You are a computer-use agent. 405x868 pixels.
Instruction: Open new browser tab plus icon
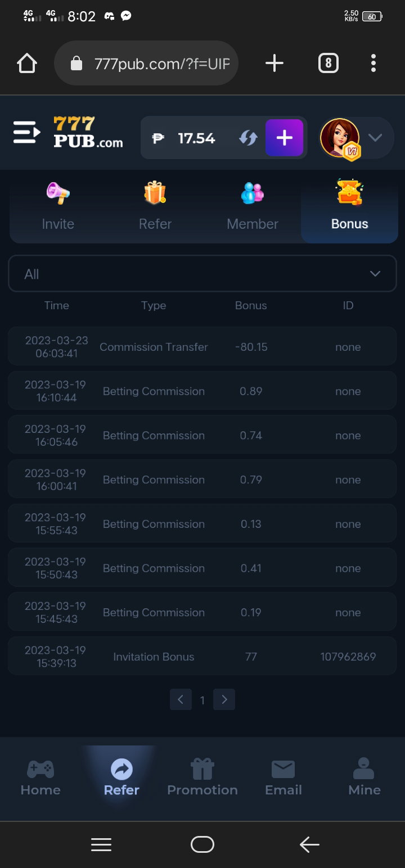tap(274, 64)
